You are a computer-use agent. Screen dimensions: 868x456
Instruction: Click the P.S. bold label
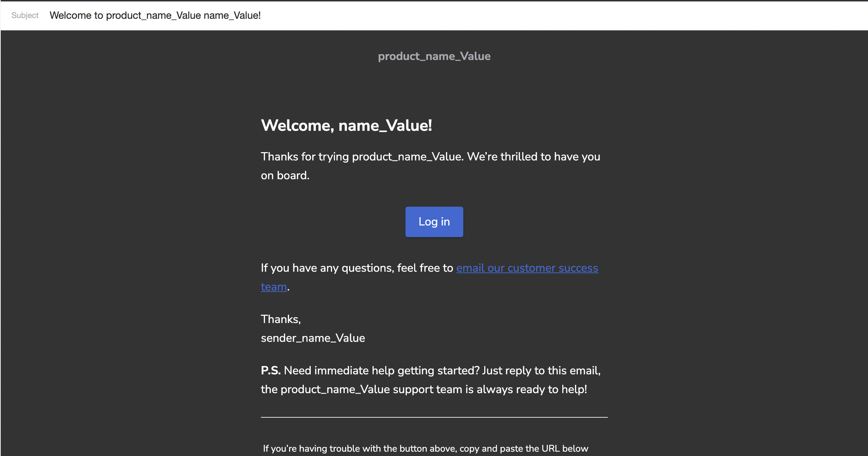[x=271, y=371]
